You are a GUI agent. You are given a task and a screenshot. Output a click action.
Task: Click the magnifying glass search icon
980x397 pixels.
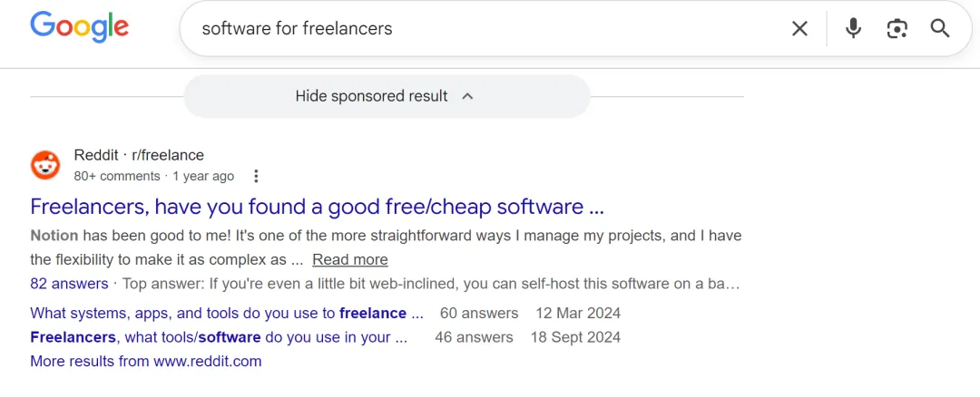tap(940, 29)
